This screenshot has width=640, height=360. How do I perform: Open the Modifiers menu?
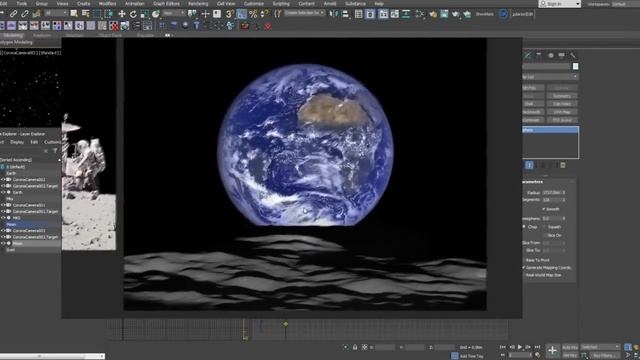point(108,4)
